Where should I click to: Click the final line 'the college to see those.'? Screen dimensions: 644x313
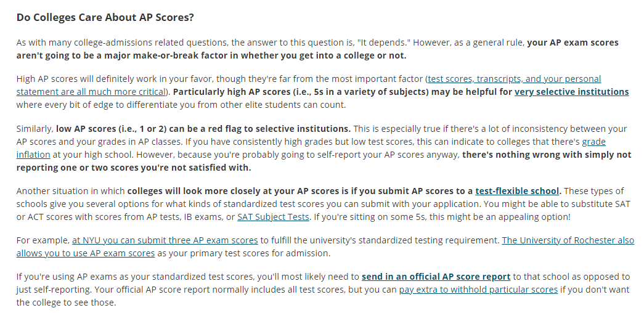(x=66, y=303)
